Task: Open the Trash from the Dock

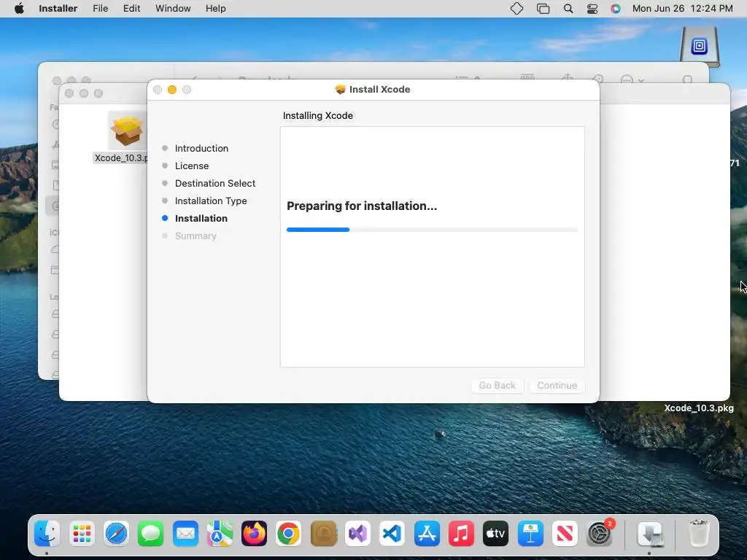Action: pos(699,533)
